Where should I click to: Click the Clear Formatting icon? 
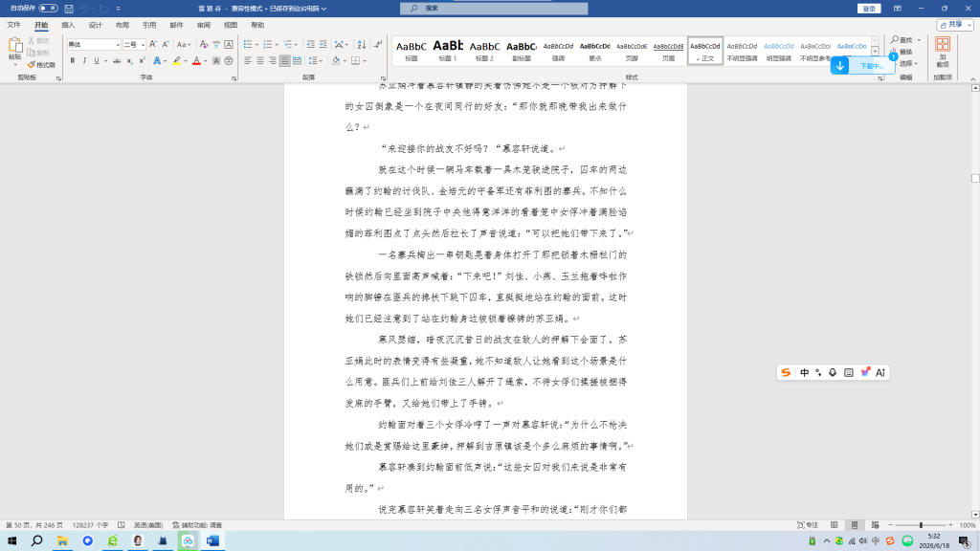204,44
